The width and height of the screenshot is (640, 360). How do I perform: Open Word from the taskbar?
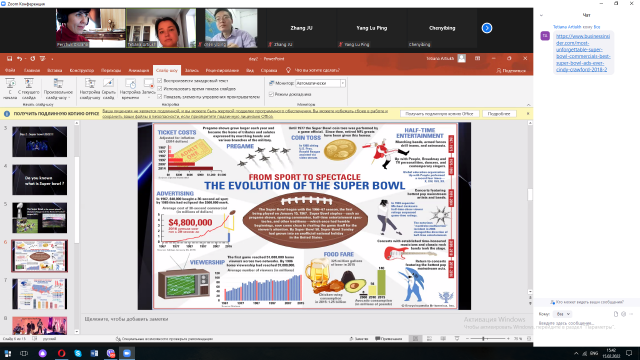coord(94,353)
